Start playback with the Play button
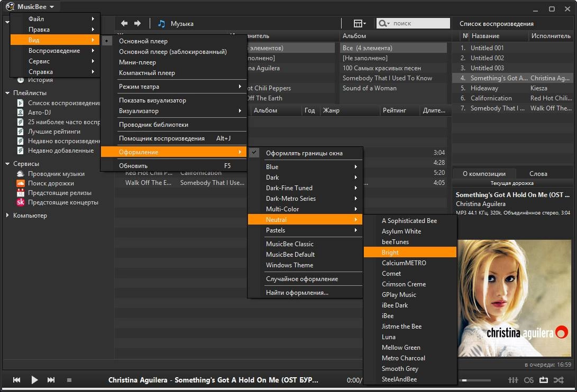 [34, 380]
